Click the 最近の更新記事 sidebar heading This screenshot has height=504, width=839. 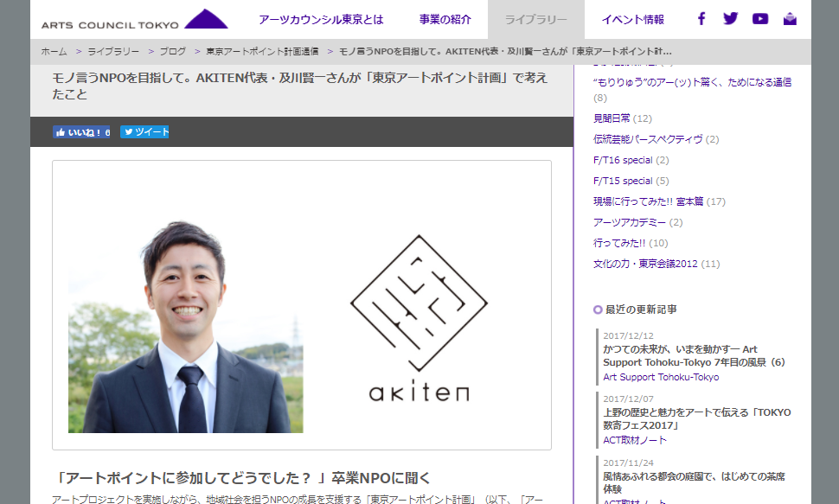coord(640,309)
